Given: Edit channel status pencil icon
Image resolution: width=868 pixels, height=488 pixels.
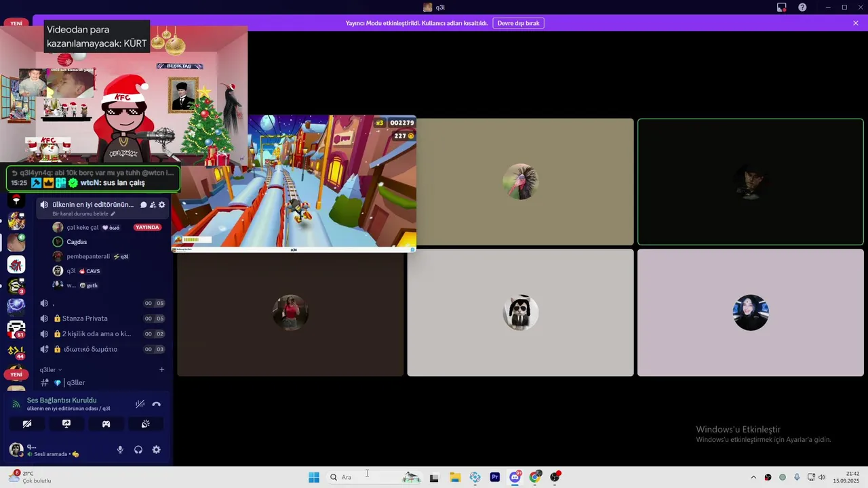Looking at the screenshot, I should click(x=113, y=214).
